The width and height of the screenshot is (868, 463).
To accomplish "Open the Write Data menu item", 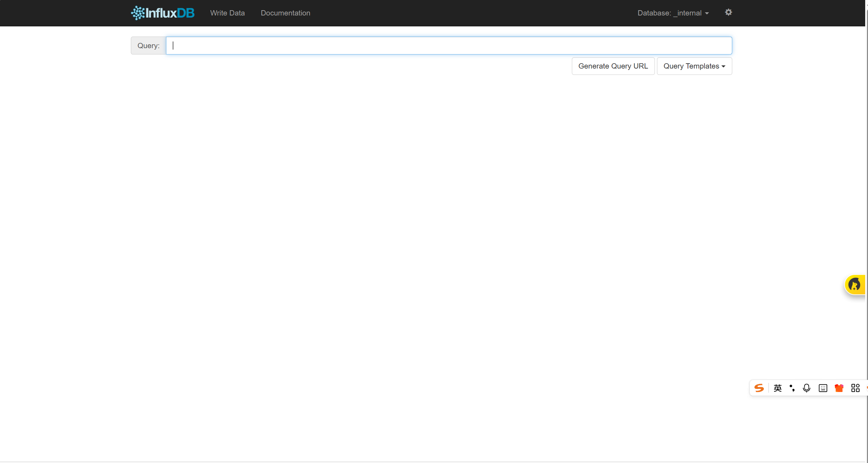I will coord(227,13).
